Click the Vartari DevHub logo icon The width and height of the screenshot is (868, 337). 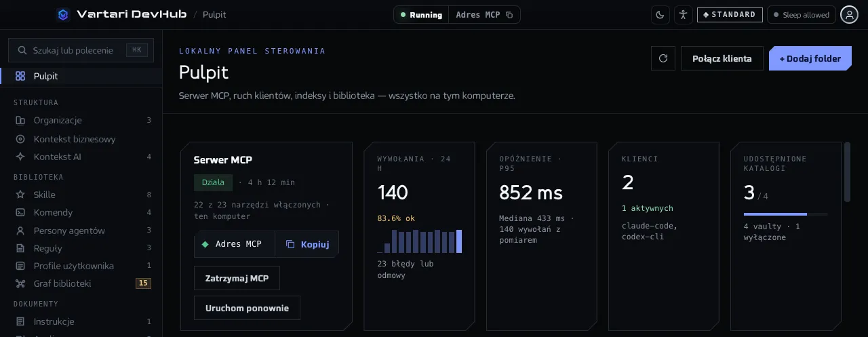[x=63, y=14]
